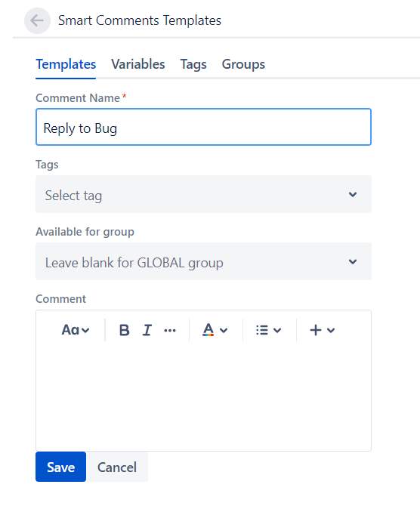Open more formatting options ellipsis
This screenshot has width=420, height=509.
pyautogui.click(x=170, y=331)
